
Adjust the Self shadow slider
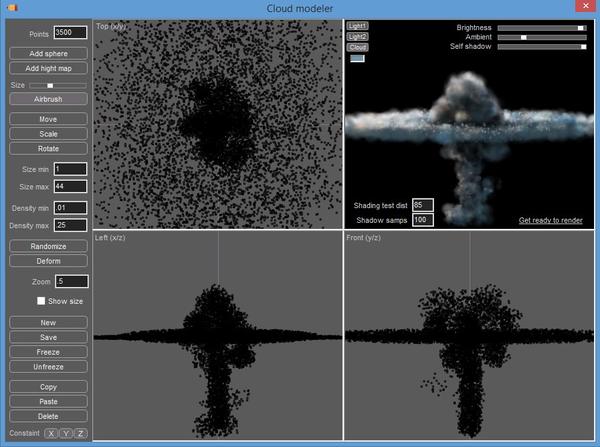[542, 47]
